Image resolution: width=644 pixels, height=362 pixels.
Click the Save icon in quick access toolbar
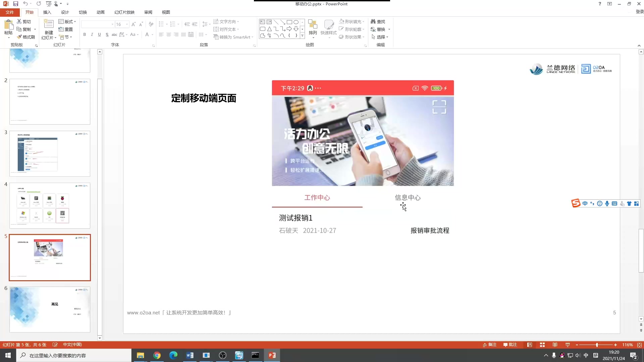[15, 4]
